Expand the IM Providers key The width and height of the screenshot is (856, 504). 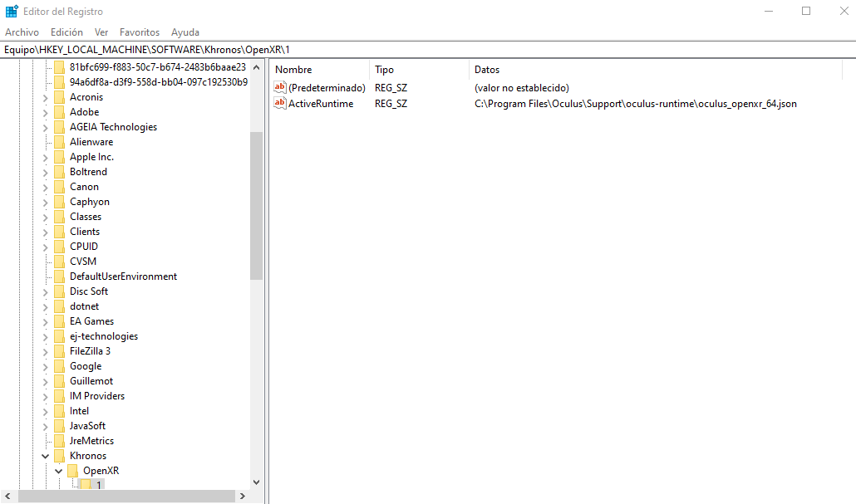[x=46, y=397]
